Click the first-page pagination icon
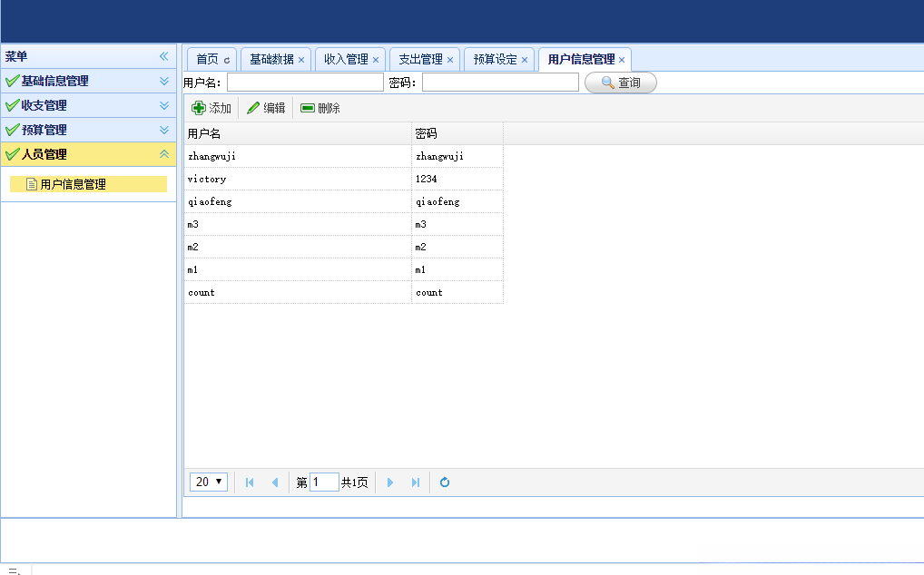 (250, 482)
